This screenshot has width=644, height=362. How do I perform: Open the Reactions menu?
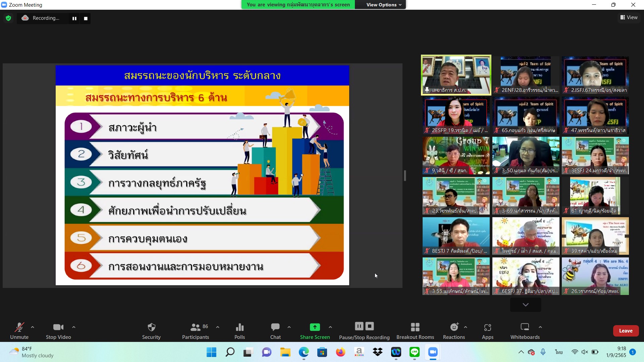(x=454, y=330)
